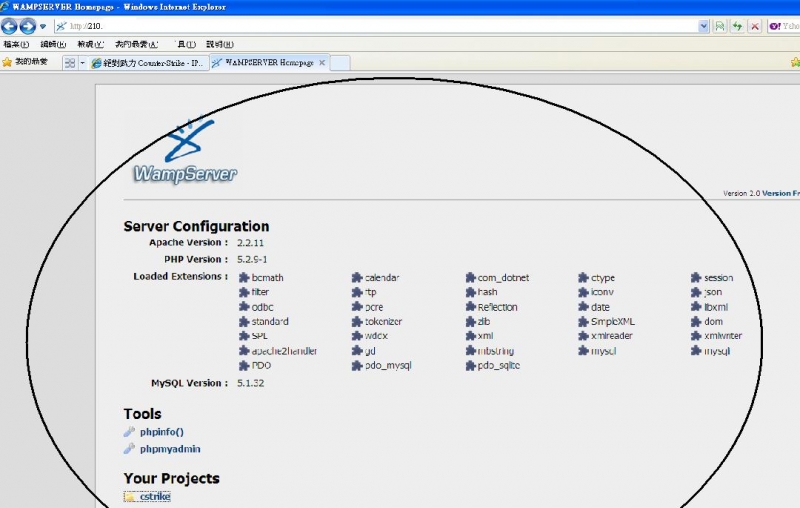Click the Quick Tabs grid icon

(69, 63)
